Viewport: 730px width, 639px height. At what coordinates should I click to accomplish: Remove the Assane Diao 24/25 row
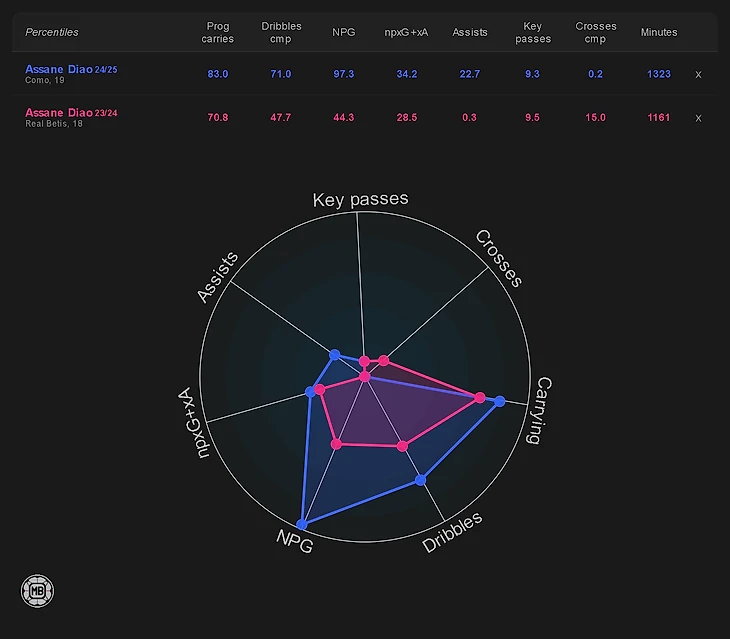pyautogui.click(x=698, y=74)
